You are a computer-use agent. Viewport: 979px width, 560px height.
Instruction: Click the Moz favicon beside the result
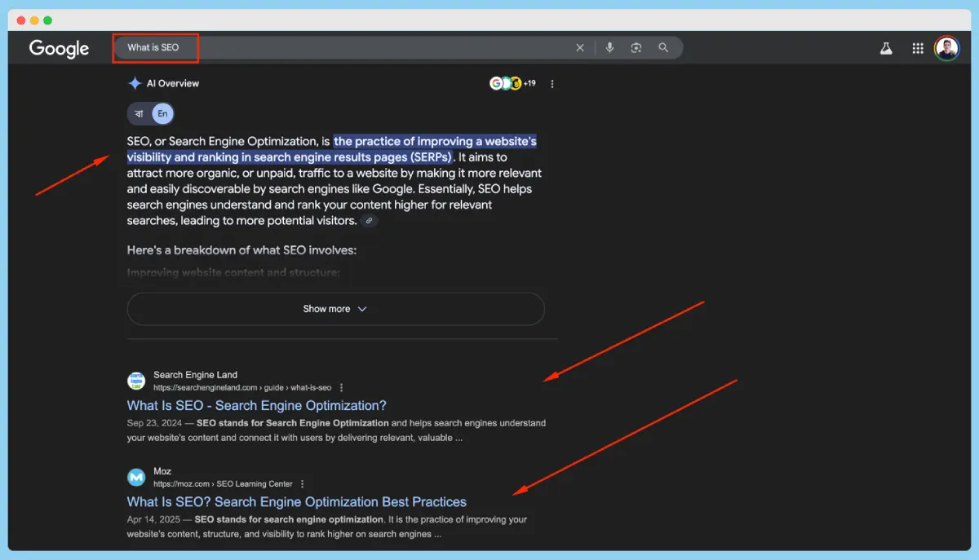click(x=135, y=476)
